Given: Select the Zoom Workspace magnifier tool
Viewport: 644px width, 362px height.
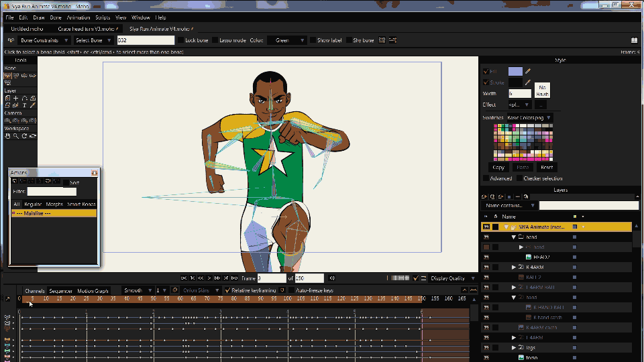Looking at the screenshot, I should click(16, 136).
